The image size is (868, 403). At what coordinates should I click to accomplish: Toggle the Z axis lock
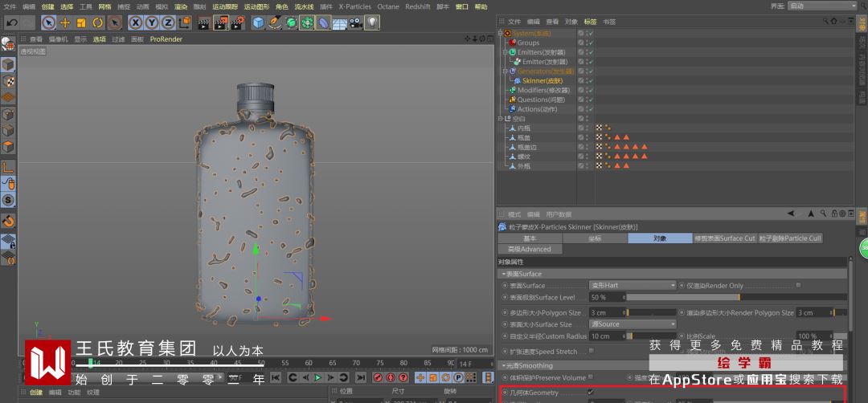(x=168, y=22)
